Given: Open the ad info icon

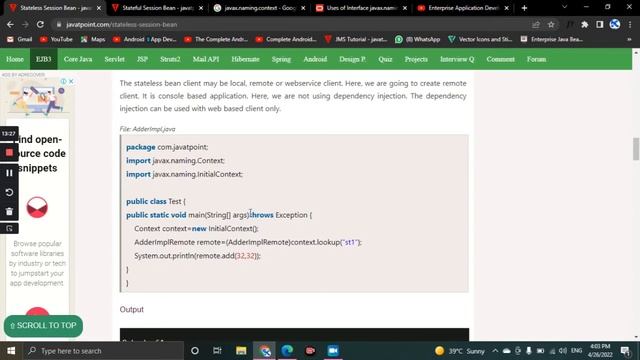Looking at the screenshot, I should coord(64,81).
